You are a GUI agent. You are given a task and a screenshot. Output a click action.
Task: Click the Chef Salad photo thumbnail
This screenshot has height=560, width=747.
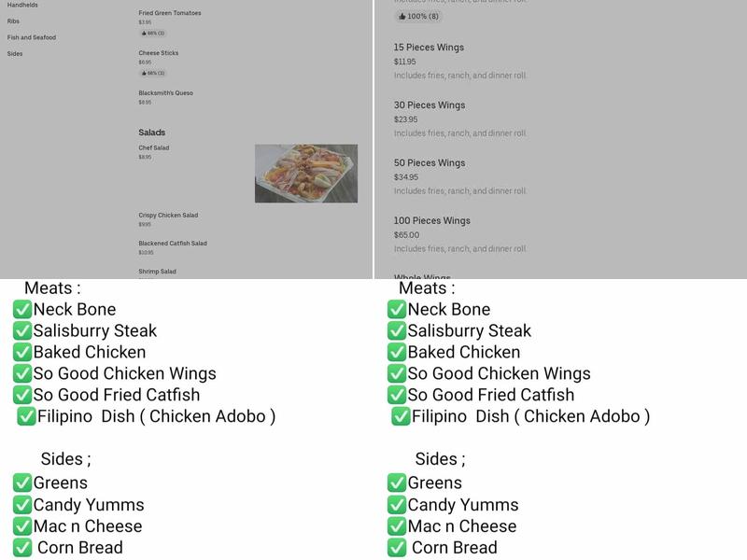[306, 174]
